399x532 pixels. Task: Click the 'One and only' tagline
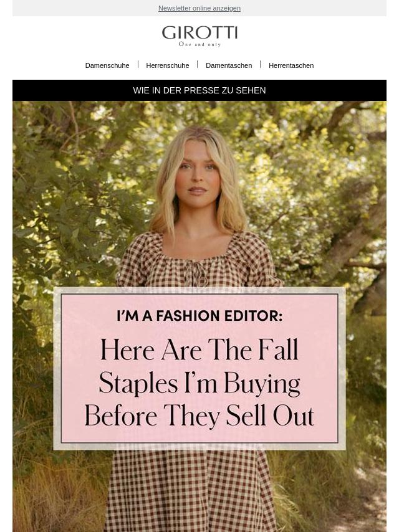[199, 44]
